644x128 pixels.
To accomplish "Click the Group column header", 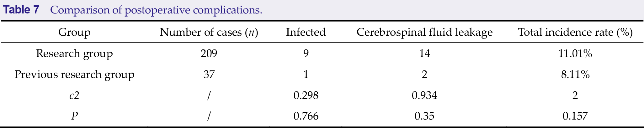I will (x=74, y=32).
